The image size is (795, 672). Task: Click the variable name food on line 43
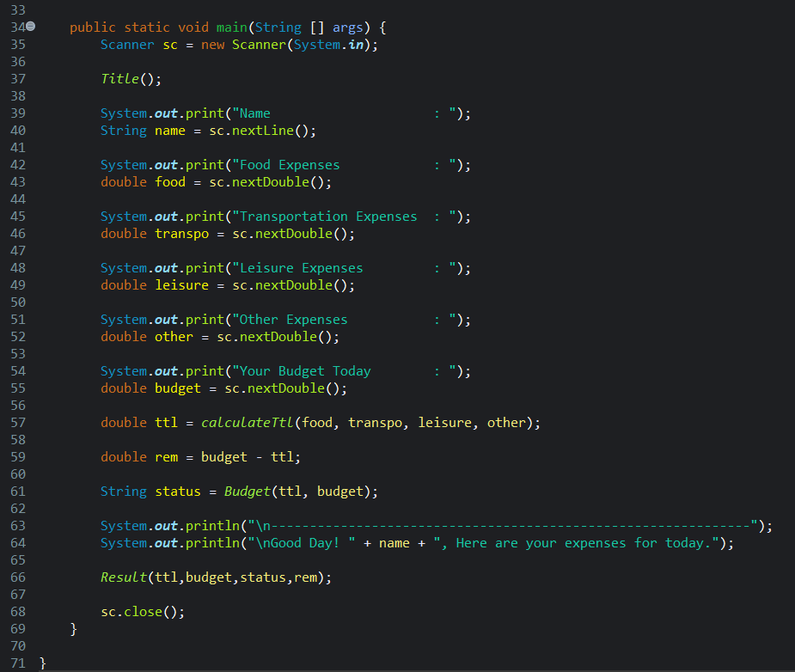pyautogui.click(x=169, y=181)
